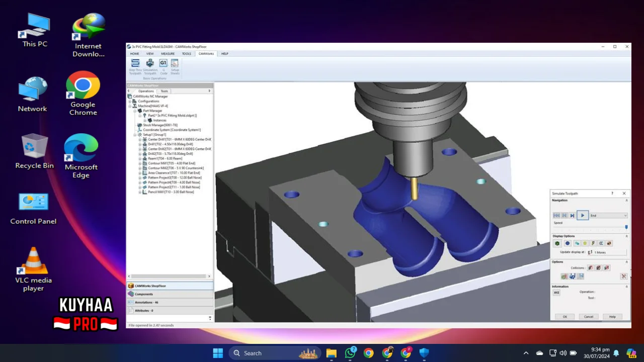The image size is (644, 362).
Task: Click the sixth Display Options icon
Action: pyautogui.click(x=601, y=243)
